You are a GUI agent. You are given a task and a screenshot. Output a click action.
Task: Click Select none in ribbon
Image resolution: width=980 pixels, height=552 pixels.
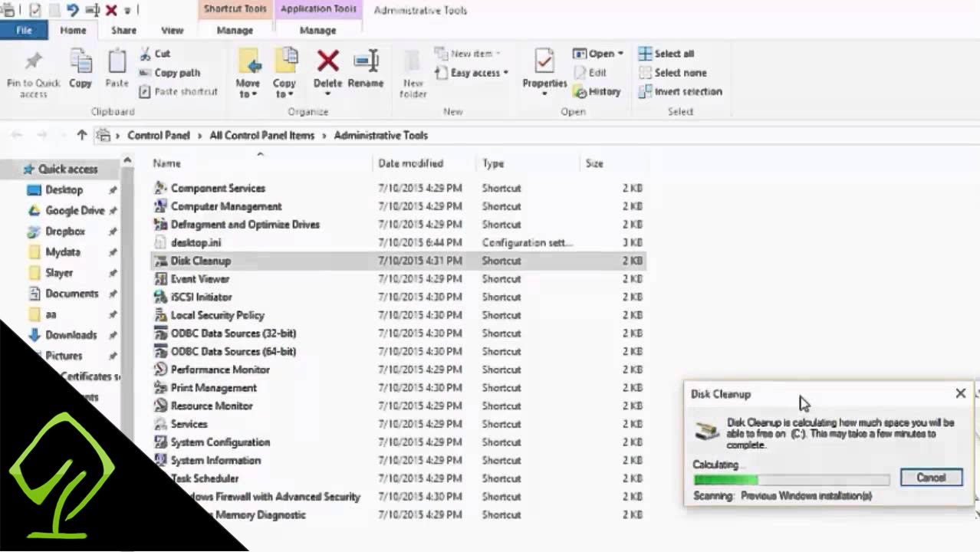click(x=673, y=73)
